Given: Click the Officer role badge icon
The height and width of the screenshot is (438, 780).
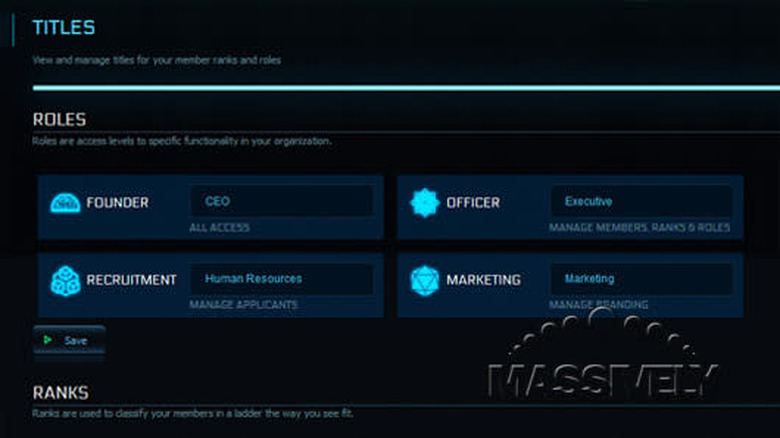Looking at the screenshot, I should pos(425,203).
